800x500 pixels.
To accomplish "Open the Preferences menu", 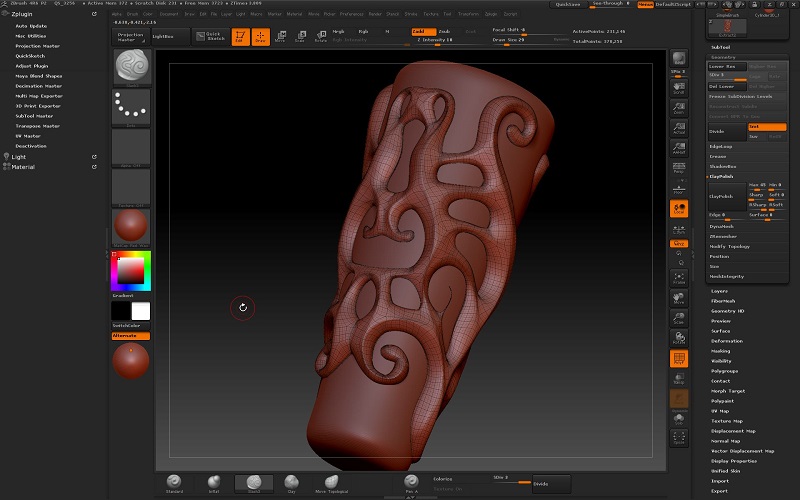I will (x=352, y=14).
